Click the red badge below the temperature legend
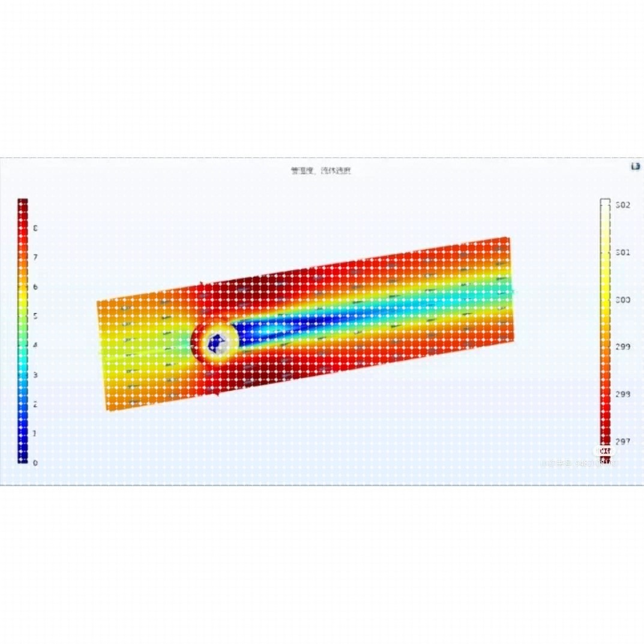 [605, 451]
